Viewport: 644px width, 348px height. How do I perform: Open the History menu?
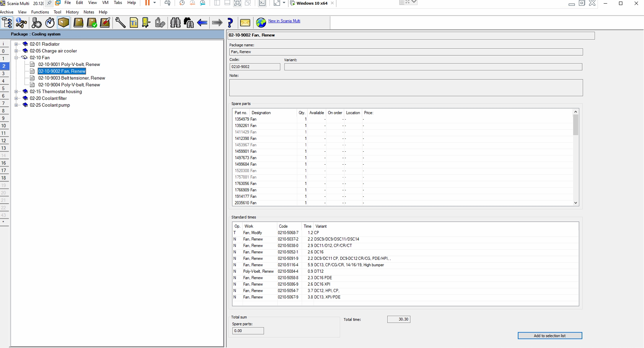(x=72, y=12)
